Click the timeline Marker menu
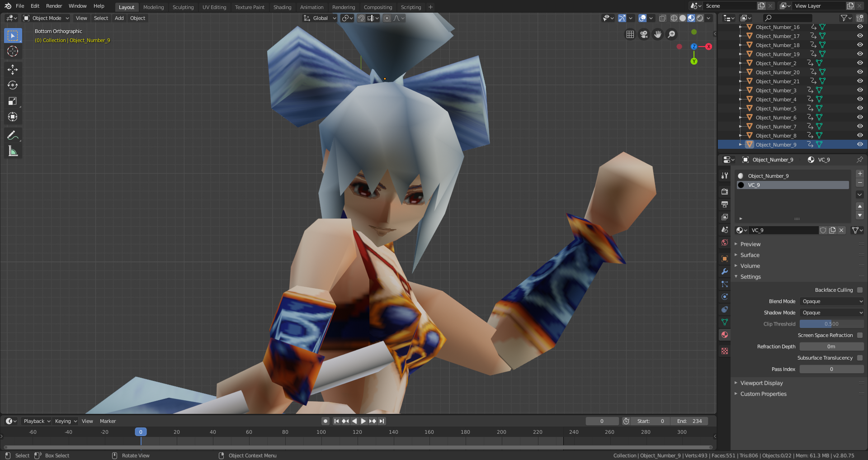 click(108, 421)
